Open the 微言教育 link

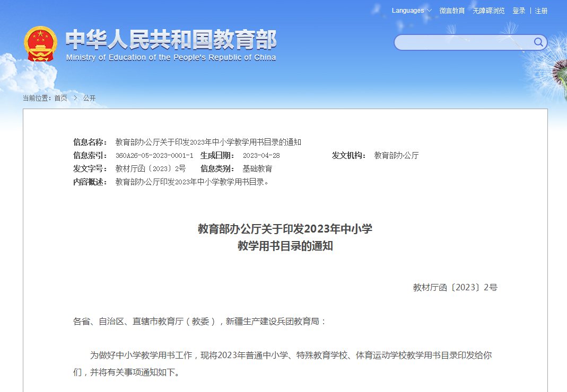tap(453, 10)
